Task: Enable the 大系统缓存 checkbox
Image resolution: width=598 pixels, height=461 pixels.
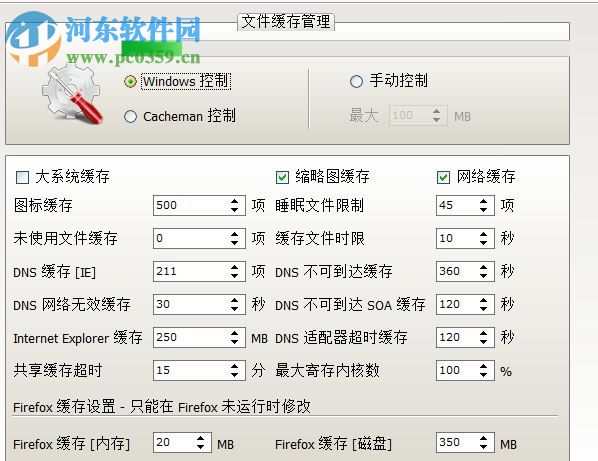Action: [x=22, y=177]
